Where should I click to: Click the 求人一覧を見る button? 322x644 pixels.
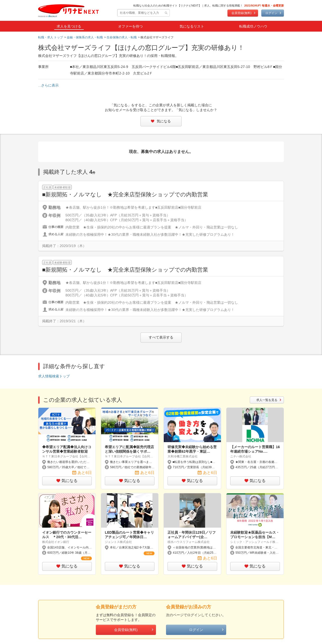tap(267, 400)
